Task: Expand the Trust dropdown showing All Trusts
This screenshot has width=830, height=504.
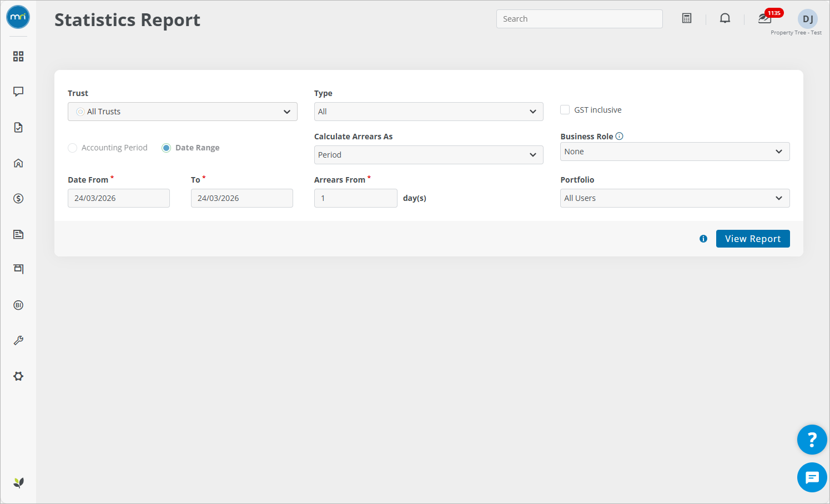Action: click(183, 112)
